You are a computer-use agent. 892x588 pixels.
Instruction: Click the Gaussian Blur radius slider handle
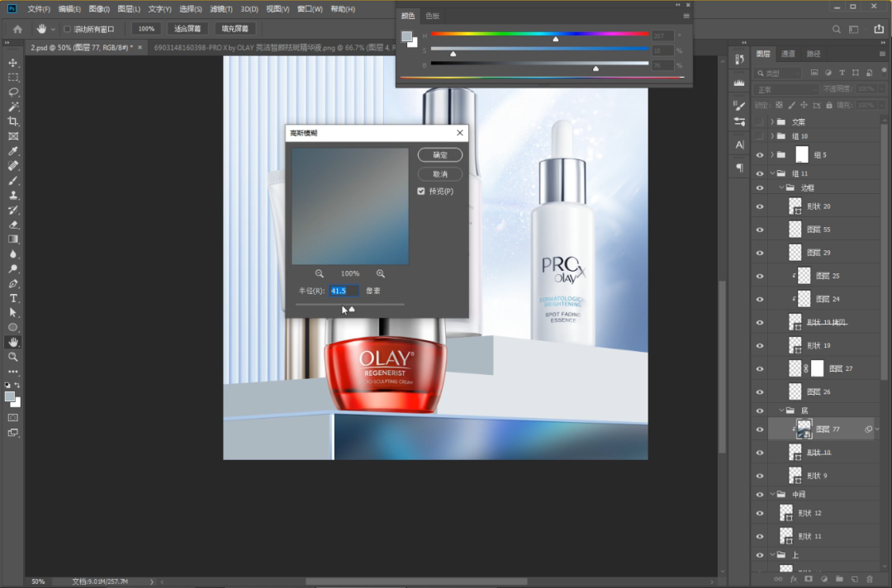352,310
